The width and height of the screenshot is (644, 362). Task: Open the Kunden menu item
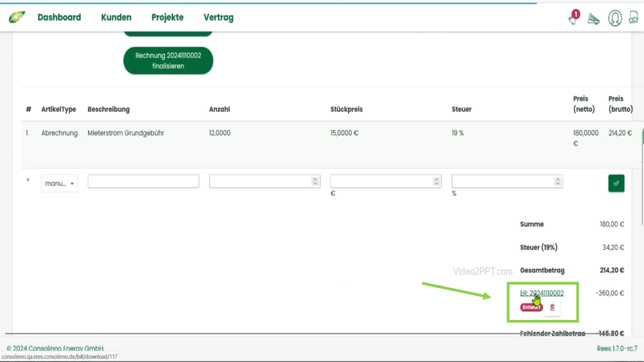(116, 17)
